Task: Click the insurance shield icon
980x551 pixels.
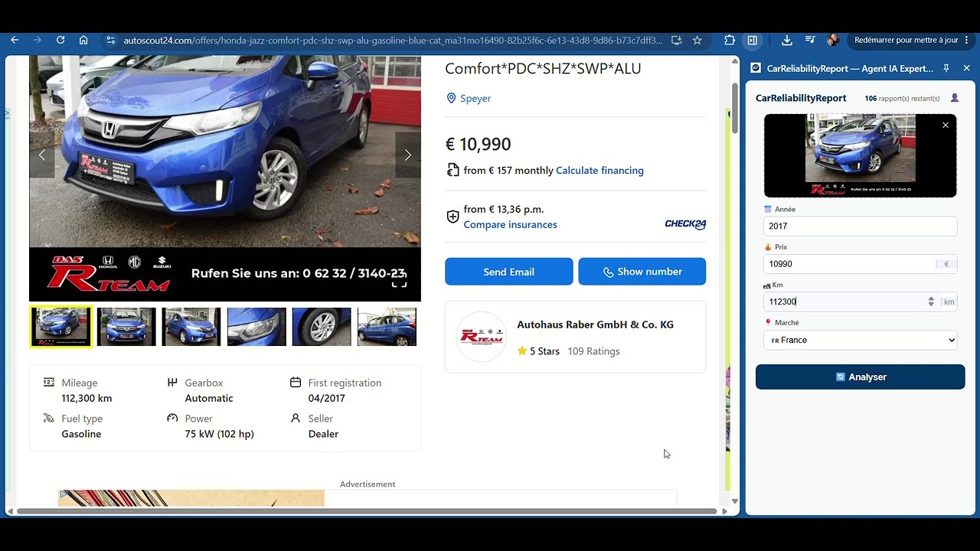Action: (452, 217)
